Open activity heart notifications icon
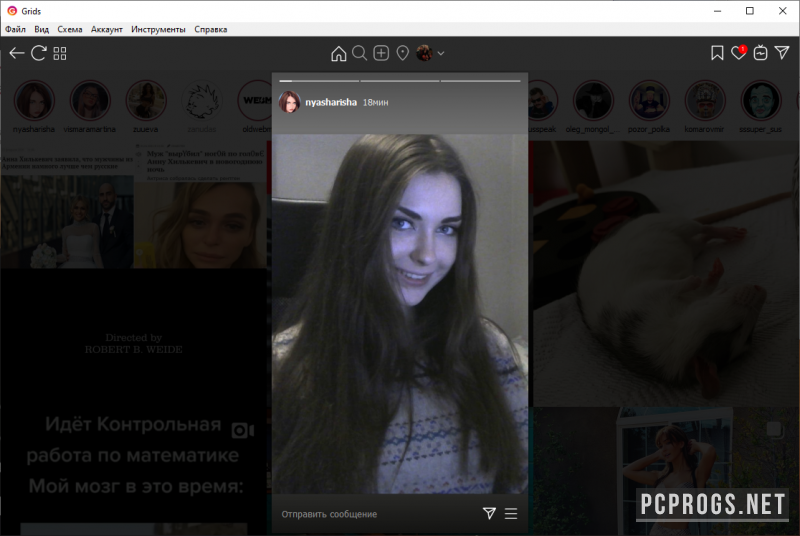This screenshot has width=800, height=536. pyautogui.click(x=738, y=53)
